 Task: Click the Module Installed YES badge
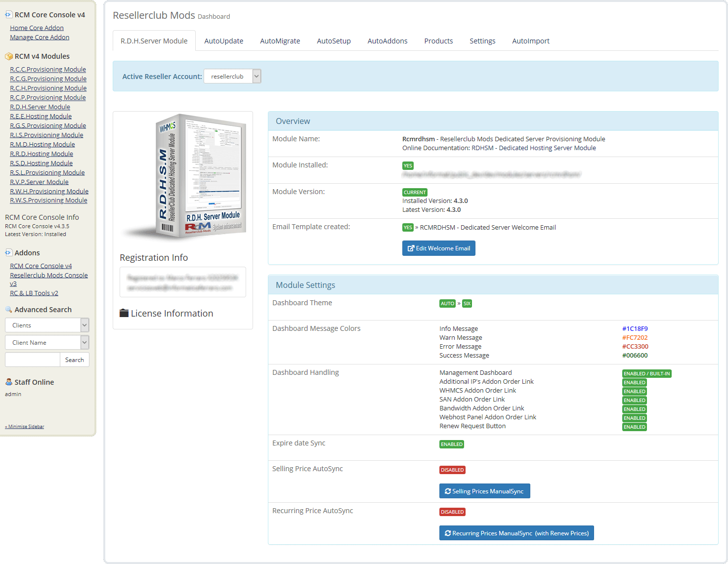(x=408, y=166)
